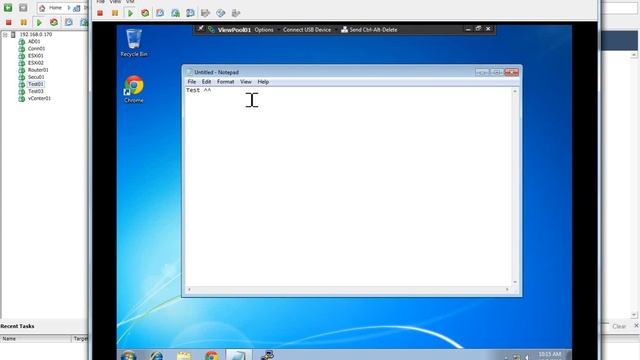Select the 192.168.0.170 host in inventory
The width and height of the screenshot is (640, 360).
(36, 35)
